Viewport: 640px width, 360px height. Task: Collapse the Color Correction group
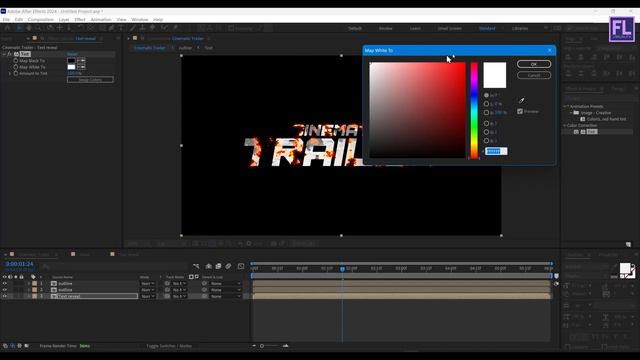pos(565,125)
